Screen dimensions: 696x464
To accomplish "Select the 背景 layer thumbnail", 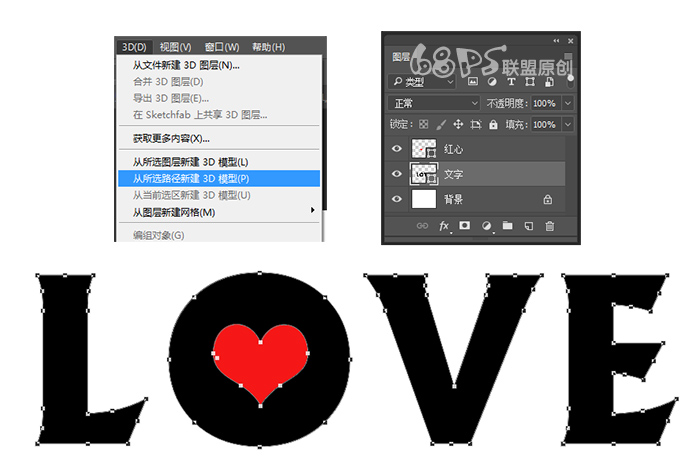I will coord(424,199).
